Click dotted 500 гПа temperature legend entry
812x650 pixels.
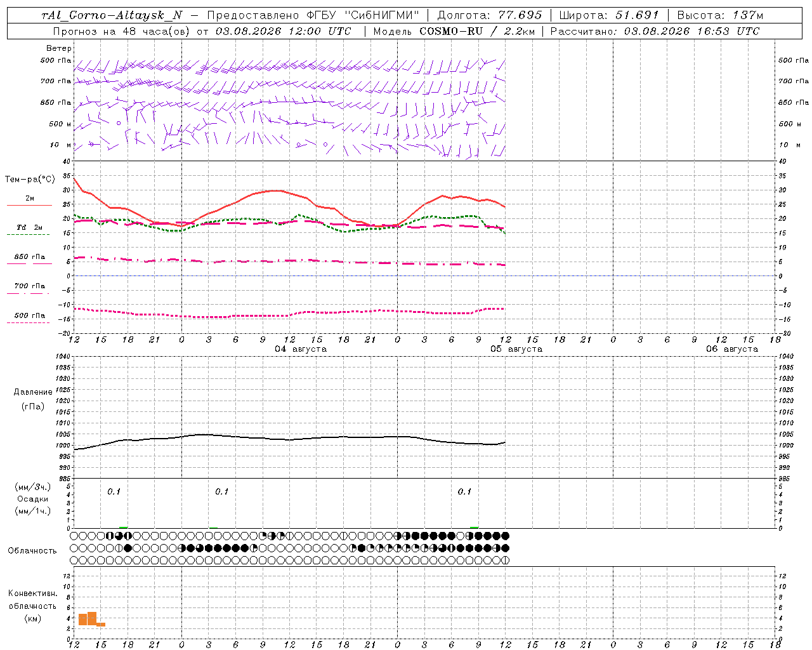coord(29,315)
